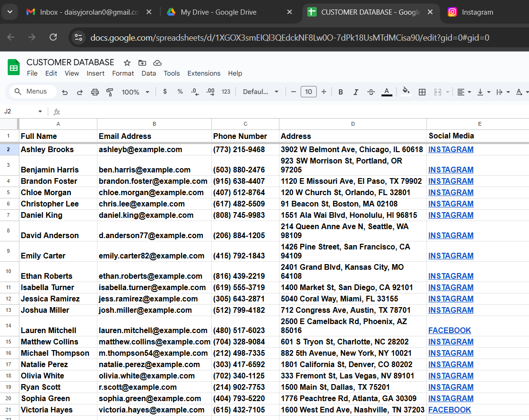Click the font size field
The height and width of the screenshot is (420, 529).
309,92
